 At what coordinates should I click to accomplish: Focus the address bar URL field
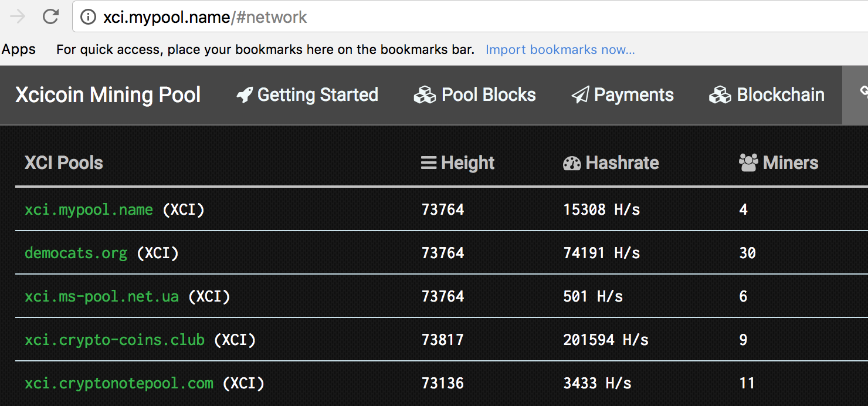pos(469,17)
